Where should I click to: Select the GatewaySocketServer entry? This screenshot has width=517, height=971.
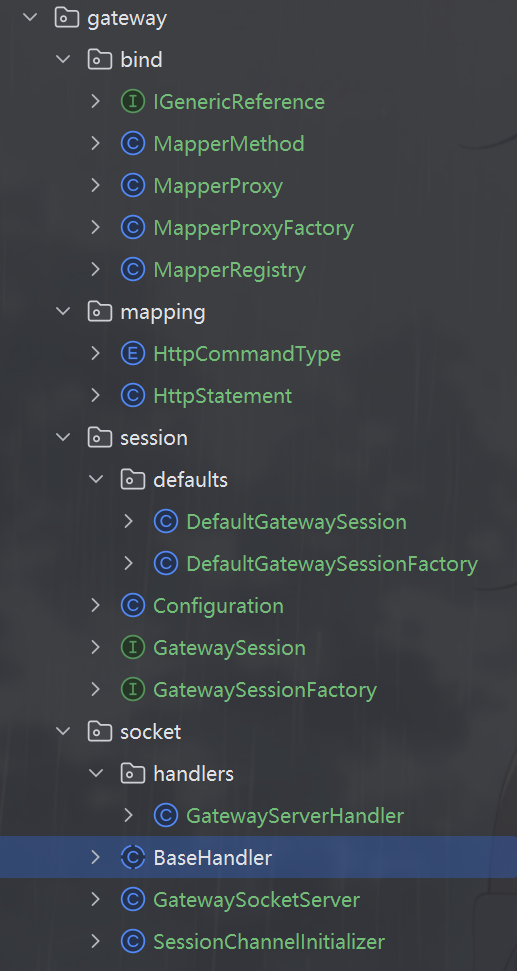pos(256,900)
